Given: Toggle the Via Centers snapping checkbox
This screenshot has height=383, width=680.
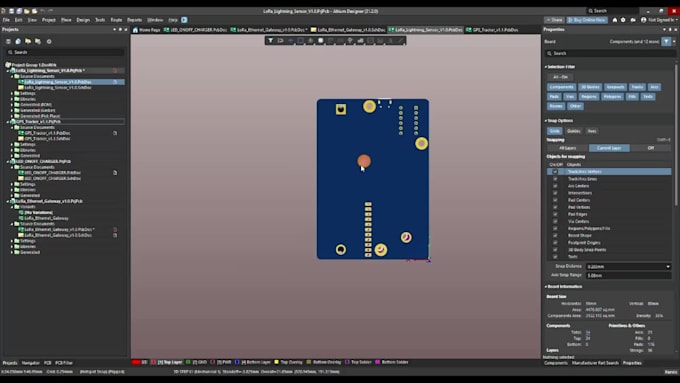Looking at the screenshot, I should [555, 221].
